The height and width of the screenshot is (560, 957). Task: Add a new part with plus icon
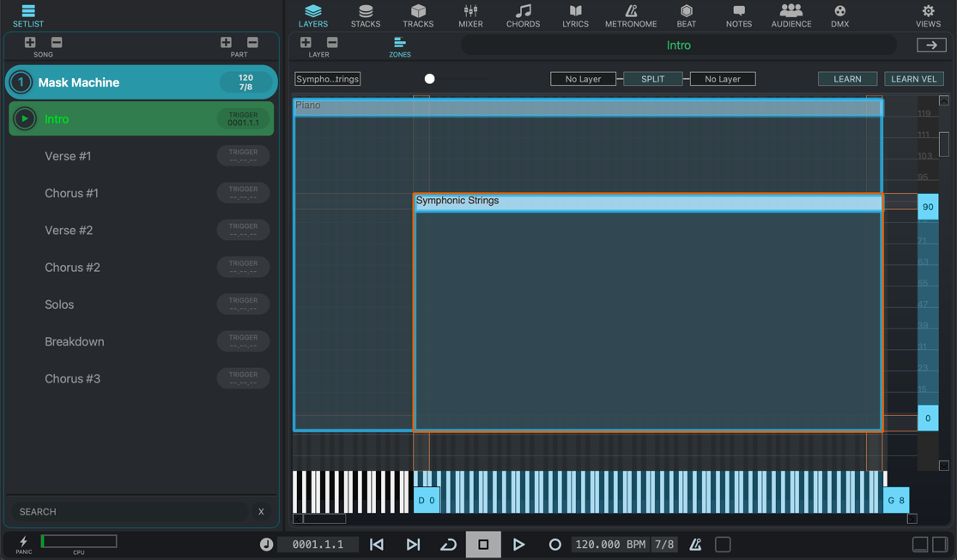click(x=226, y=43)
